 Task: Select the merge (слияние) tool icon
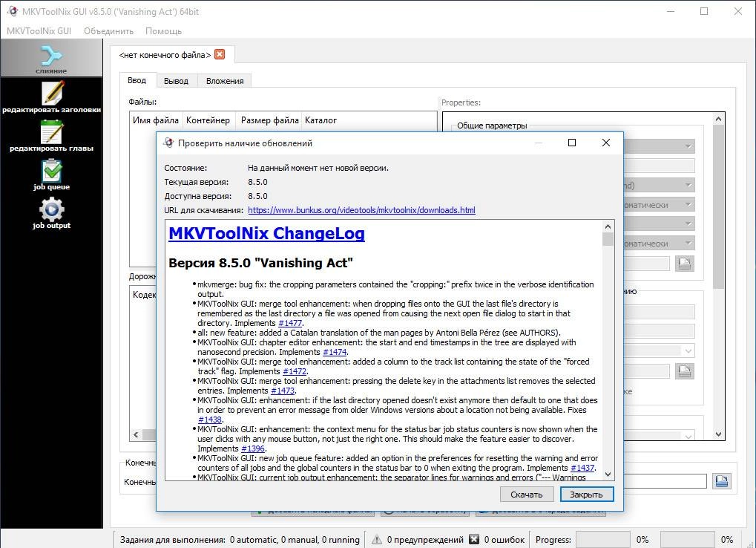pos(51,58)
